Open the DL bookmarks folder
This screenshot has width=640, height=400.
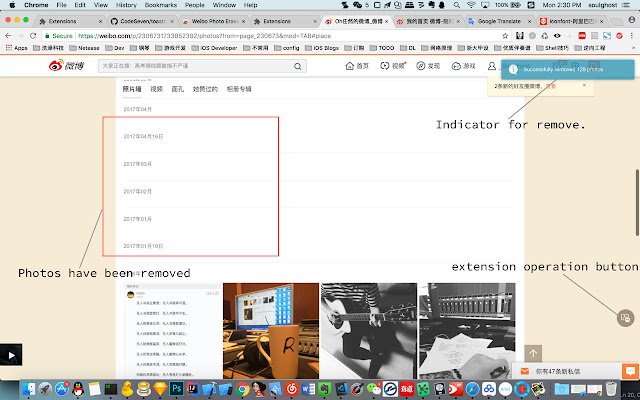pyautogui.click(x=408, y=48)
